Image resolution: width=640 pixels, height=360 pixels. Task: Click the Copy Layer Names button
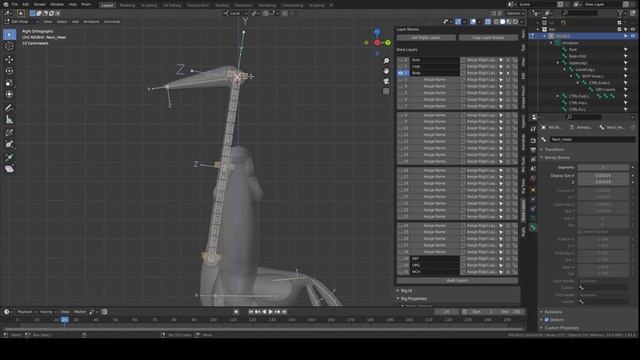tap(488, 38)
